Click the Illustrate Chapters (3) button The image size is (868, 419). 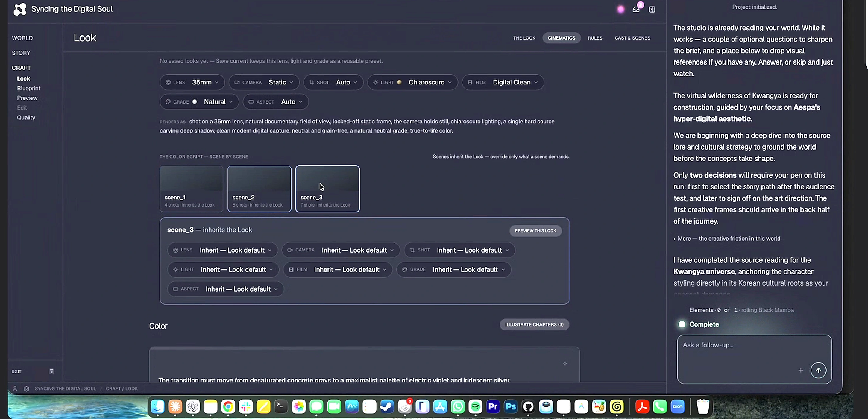coord(534,324)
